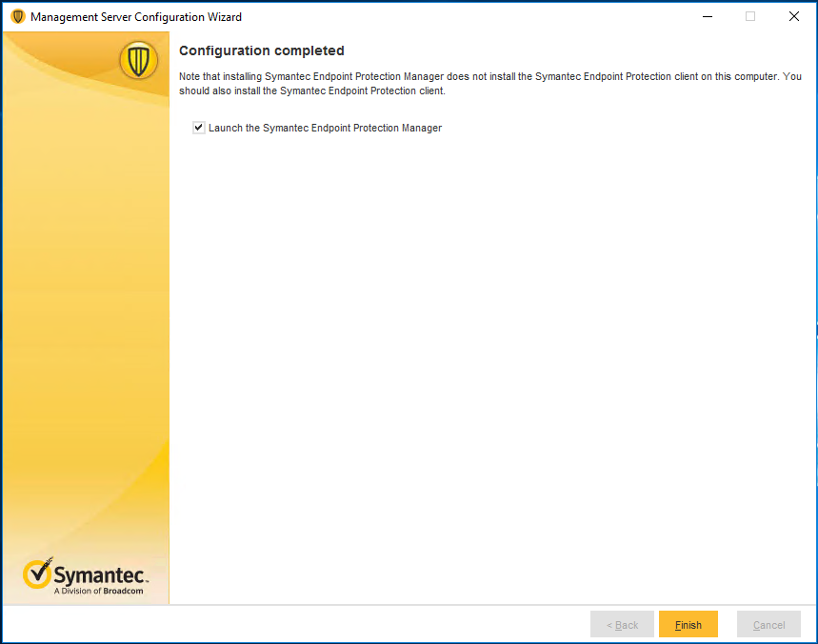Click the Management Server Configuration Wizard title
818x644 pixels.
[x=136, y=17]
